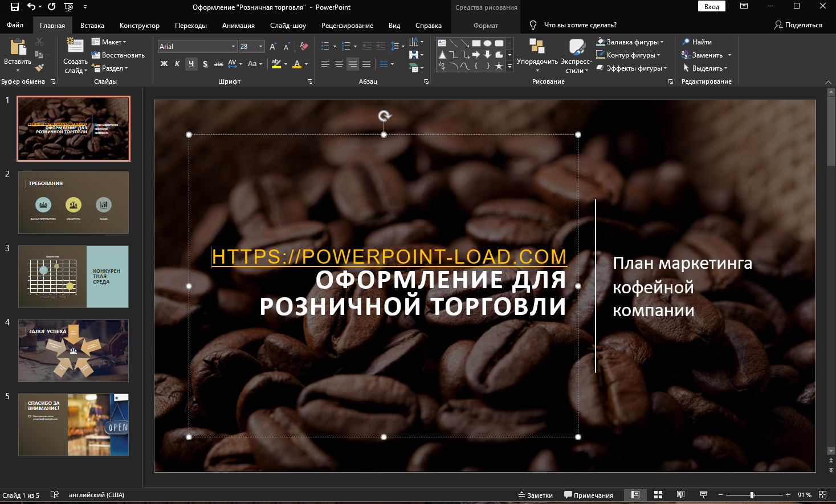The image size is (836, 504).
Task: Disable underline formatting (Ч)
Action: [x=191, y=64]
